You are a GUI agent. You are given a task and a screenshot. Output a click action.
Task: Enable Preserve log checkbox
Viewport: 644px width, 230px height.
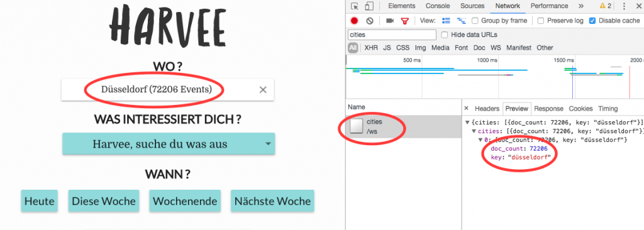(x=541, y=21)
